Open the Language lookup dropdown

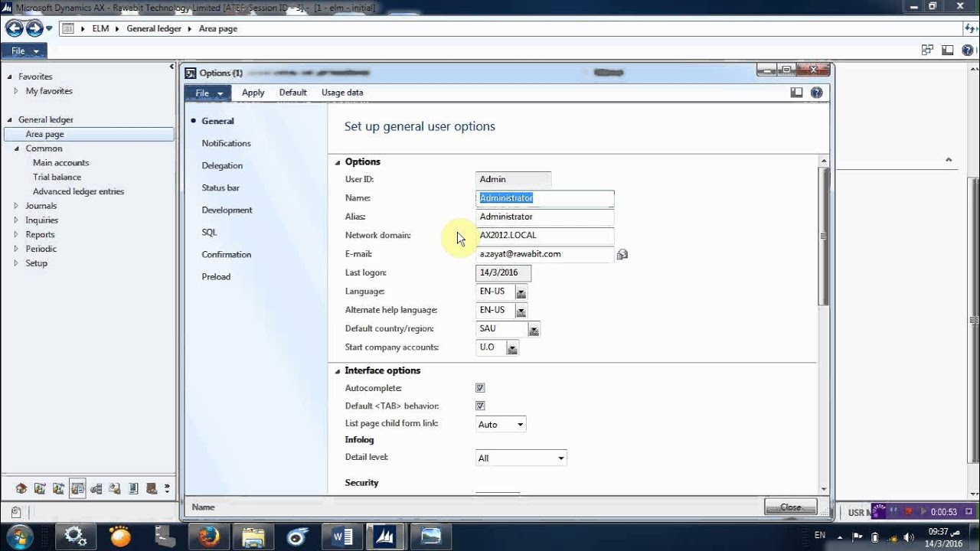[x=521, y=292]
